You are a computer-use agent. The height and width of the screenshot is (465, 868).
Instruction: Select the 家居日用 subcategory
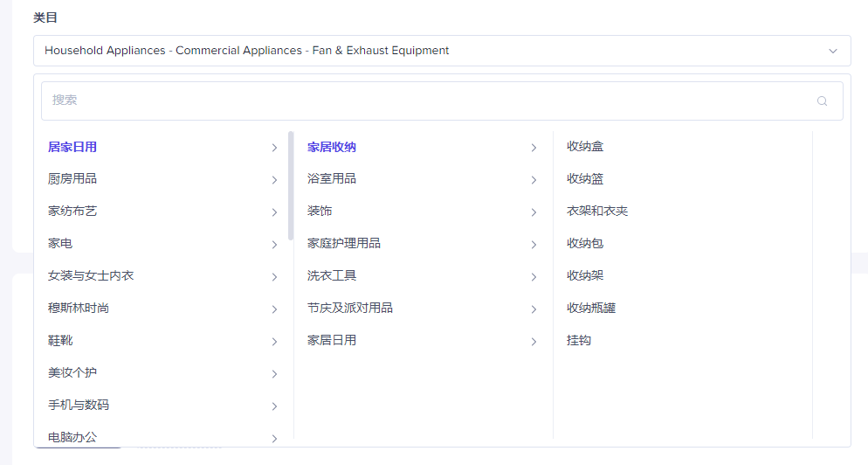point(332,340)
